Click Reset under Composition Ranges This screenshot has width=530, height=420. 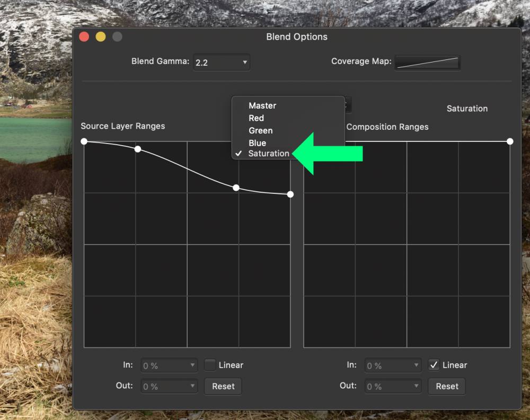point(447,386)
